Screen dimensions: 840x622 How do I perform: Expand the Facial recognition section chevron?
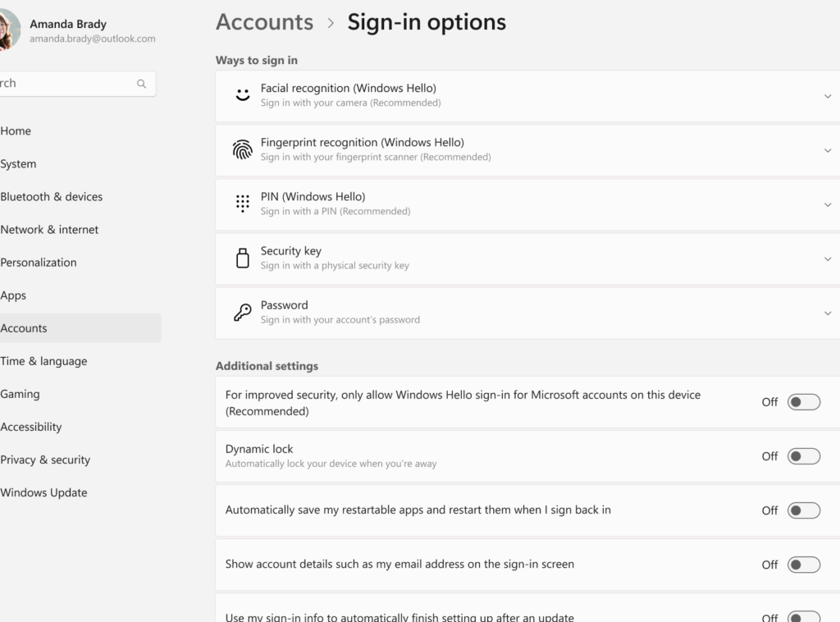point(827,96)
